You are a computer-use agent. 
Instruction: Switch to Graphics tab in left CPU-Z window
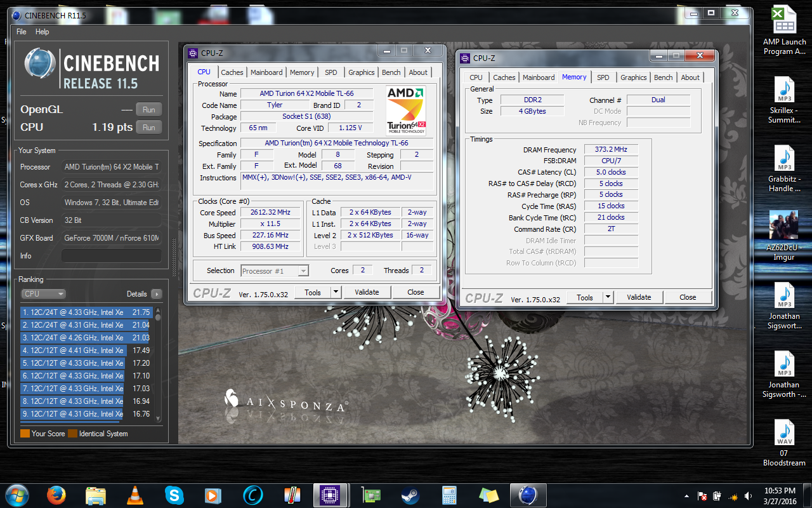click(x=362, y=72)
